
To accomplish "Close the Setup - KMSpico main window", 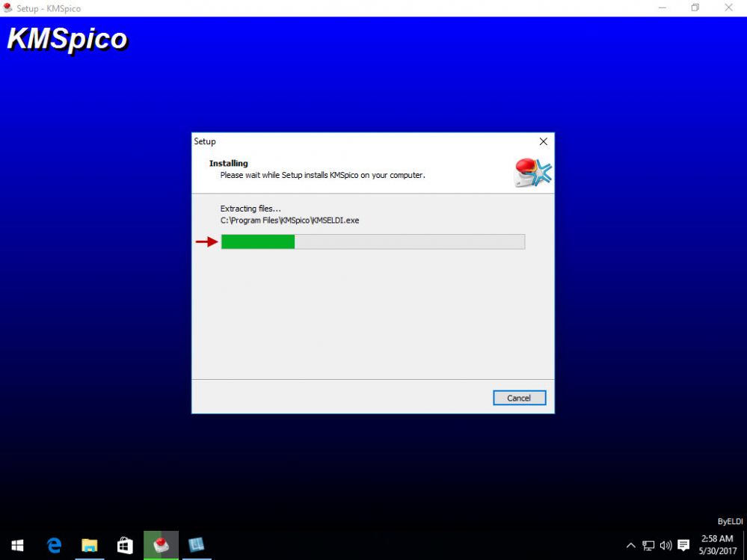I will tap(729, 7).
